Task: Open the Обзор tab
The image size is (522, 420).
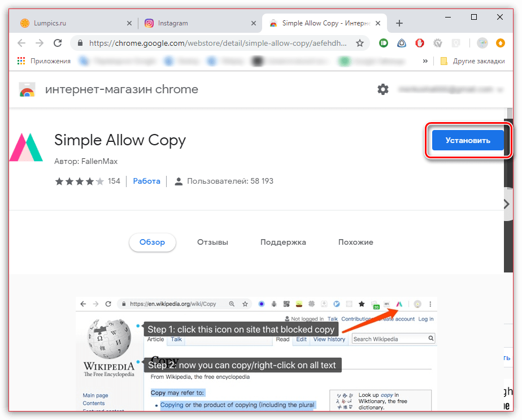Action: point(153,242)
